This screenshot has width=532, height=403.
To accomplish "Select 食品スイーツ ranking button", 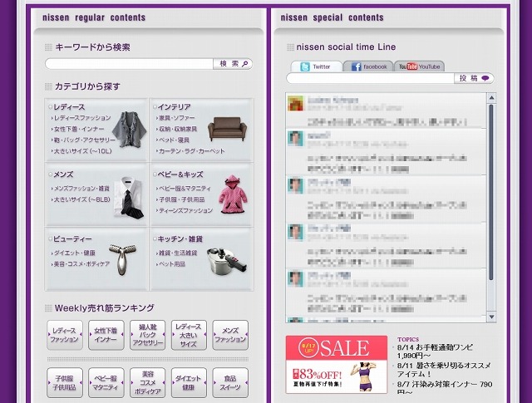I will point(230,383).
